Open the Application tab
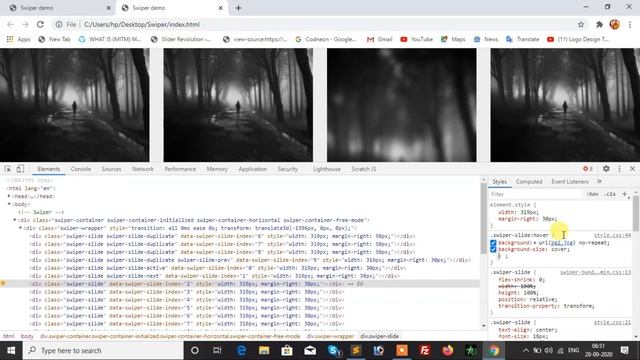This screenshot has height=360, width=640. [x=253, y=169]
